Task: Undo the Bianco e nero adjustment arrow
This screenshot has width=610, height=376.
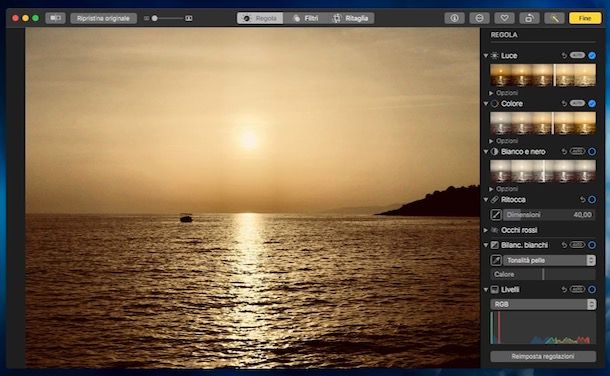Action: click(x=564, y=152)
